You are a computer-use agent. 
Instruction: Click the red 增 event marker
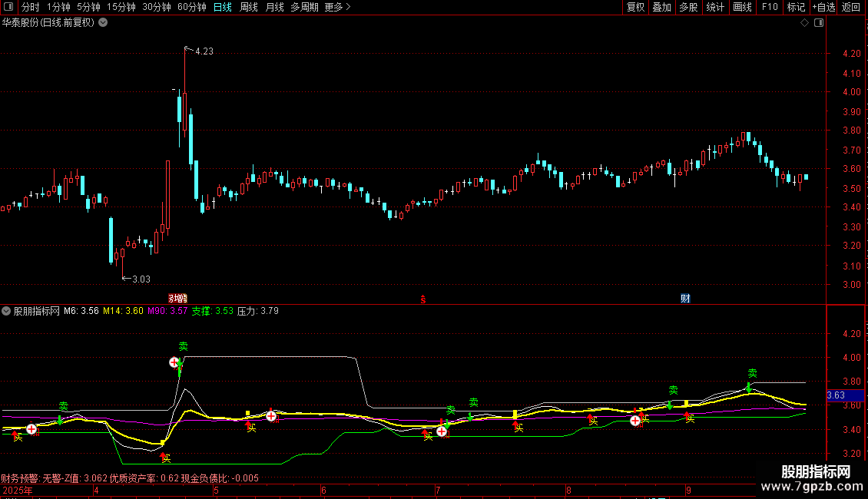[x=177, y=299]
